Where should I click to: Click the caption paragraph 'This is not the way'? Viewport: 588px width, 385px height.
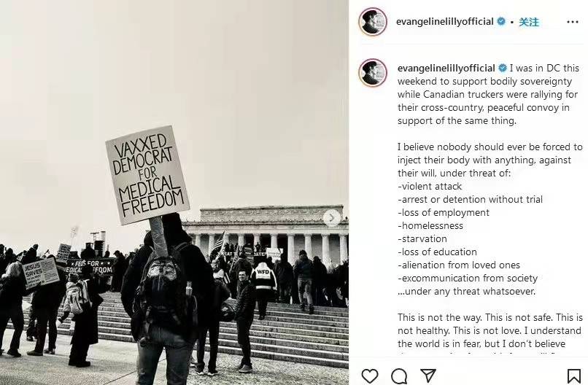[x=490, y=330]
